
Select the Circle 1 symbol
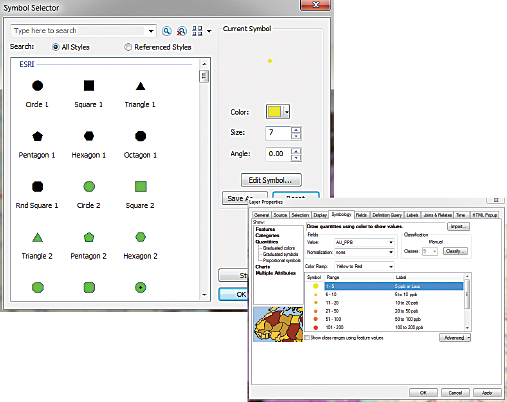37,86
